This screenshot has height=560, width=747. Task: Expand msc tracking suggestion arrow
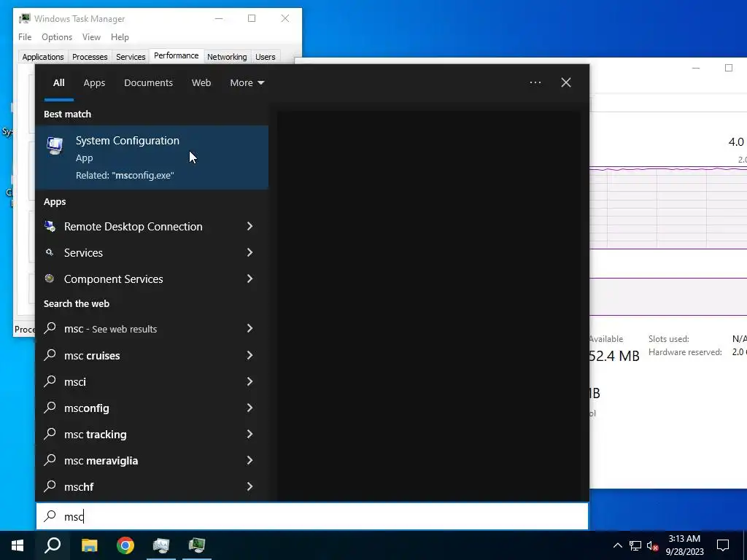point(249,434)
